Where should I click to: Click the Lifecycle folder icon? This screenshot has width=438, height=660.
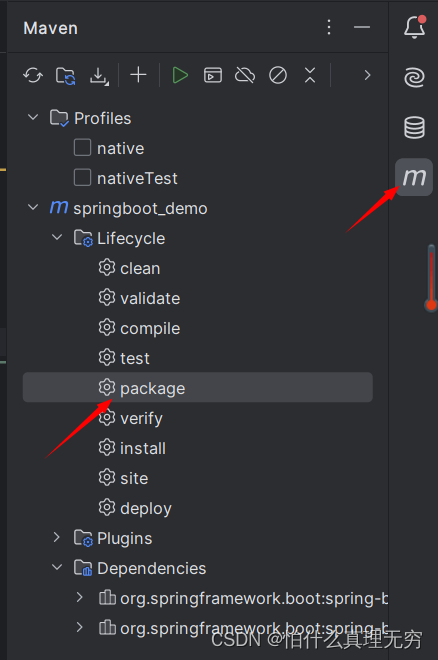tap(83, 238)
